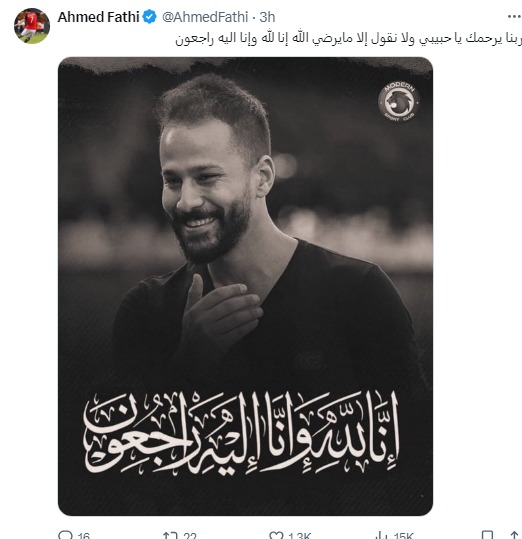This screenshot has width=522, height=539.
Task: Click the share upward-arrow icon
Action: (514, 535)
